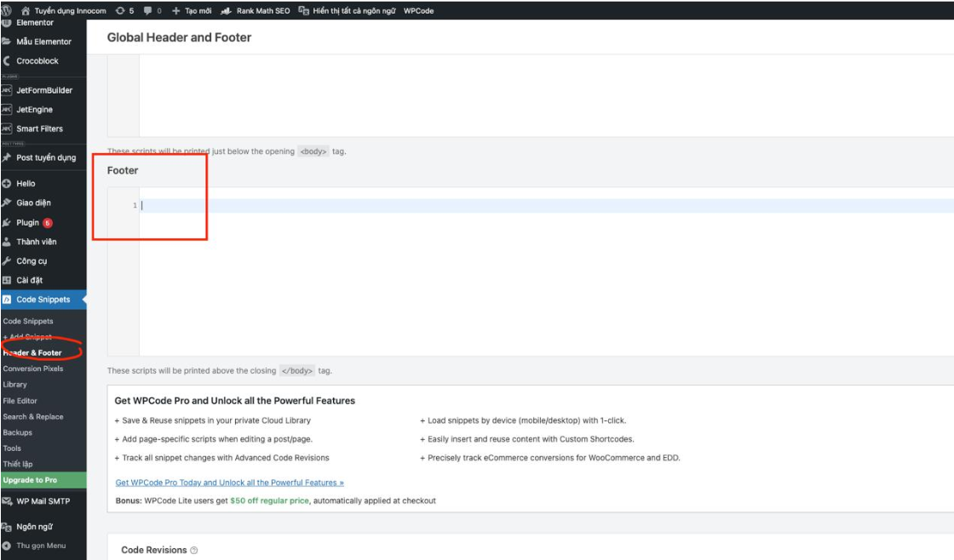Expand the Rank Math SEO menu
The width and height of the screenshot is (954, 560).
tap(256, 11)
